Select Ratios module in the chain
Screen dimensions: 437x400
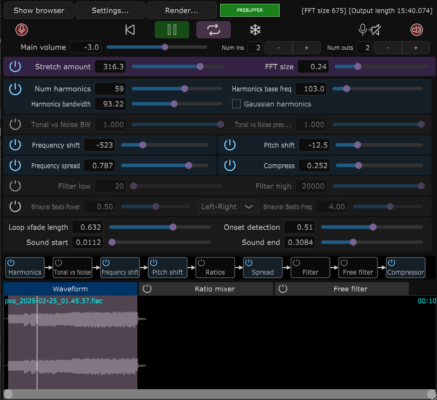tap(215, 268)
